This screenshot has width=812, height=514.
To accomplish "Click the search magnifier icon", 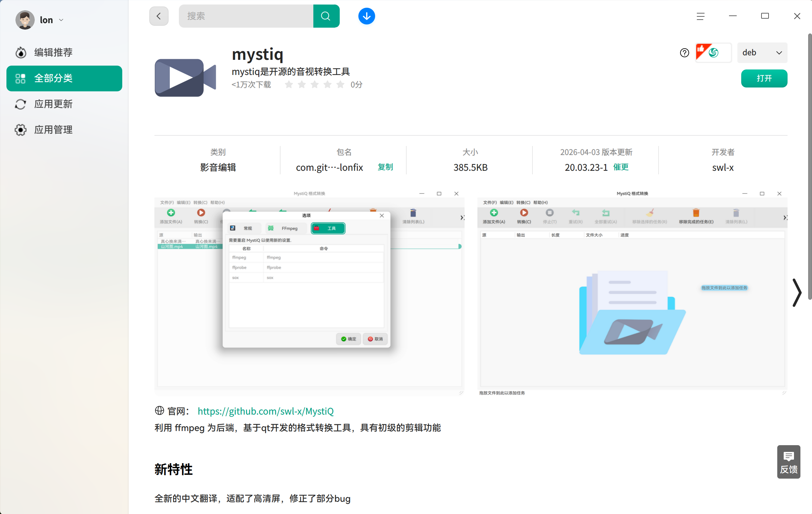I will click(326, 16).
